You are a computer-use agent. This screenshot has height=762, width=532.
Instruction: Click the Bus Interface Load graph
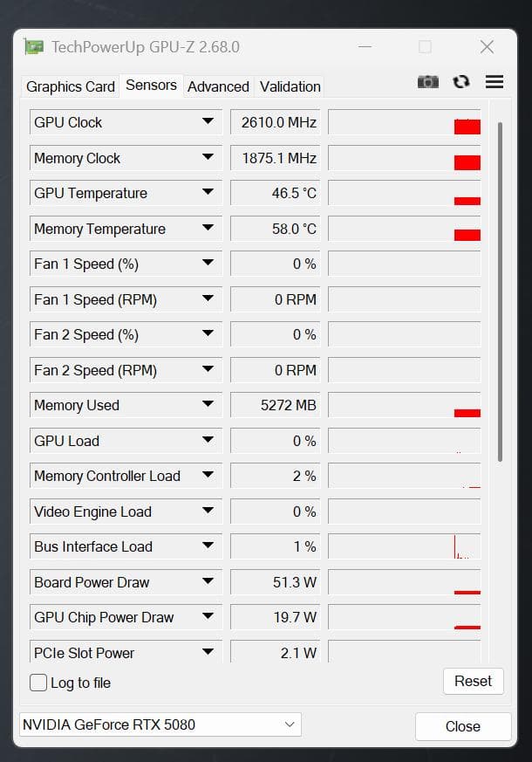point(404,546)
